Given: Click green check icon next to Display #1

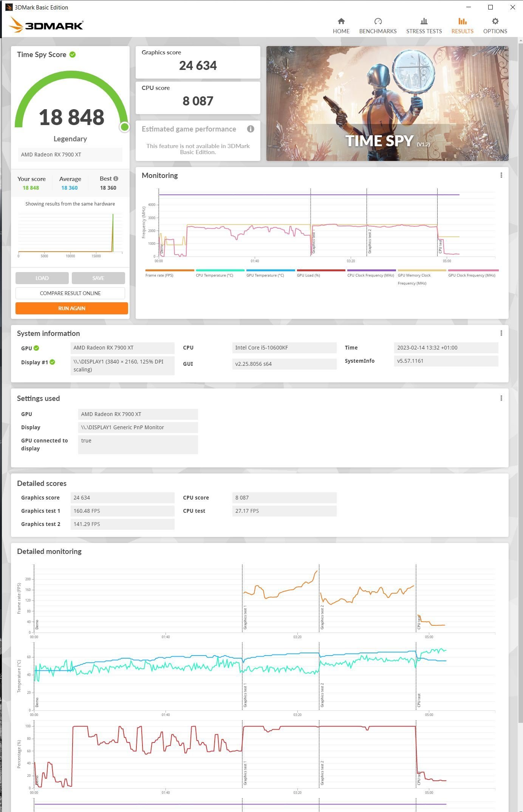Looking at the screenshot, I should 53,362.
